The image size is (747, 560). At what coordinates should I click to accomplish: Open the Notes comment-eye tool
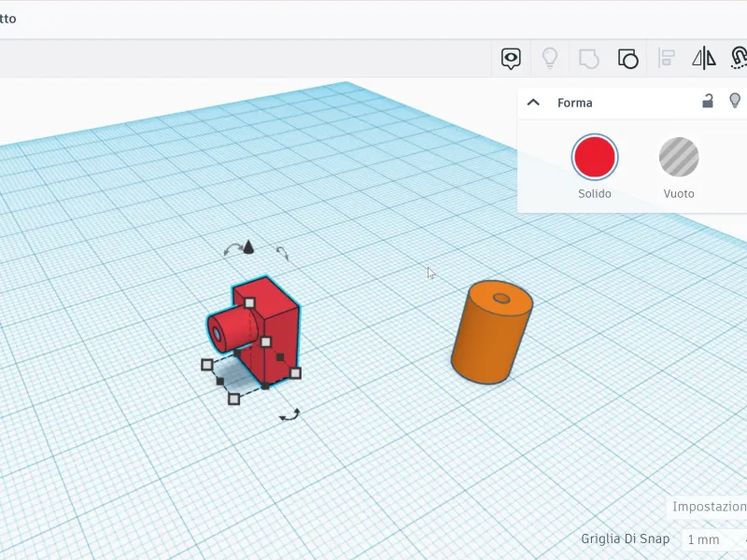click(x=511, y=59)
